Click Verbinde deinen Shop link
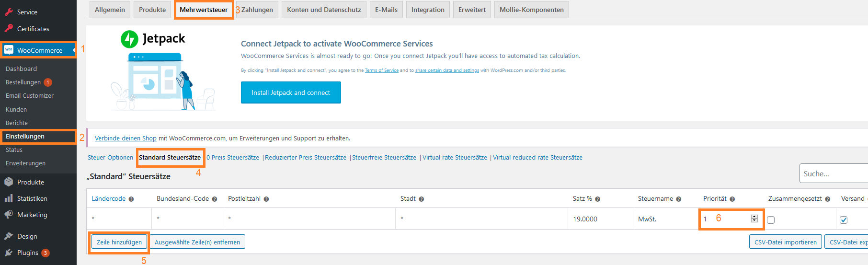868x265 pixels. coord(126,138)
